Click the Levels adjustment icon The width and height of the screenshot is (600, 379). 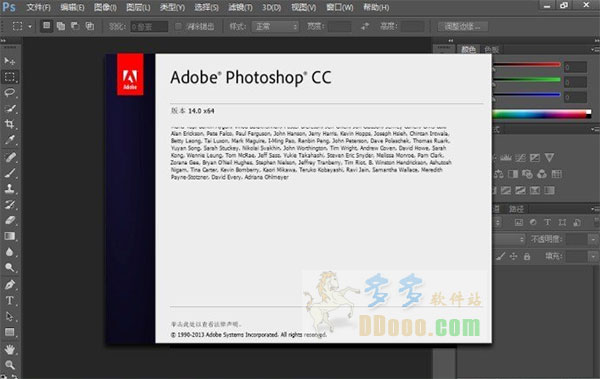point(506,157)
